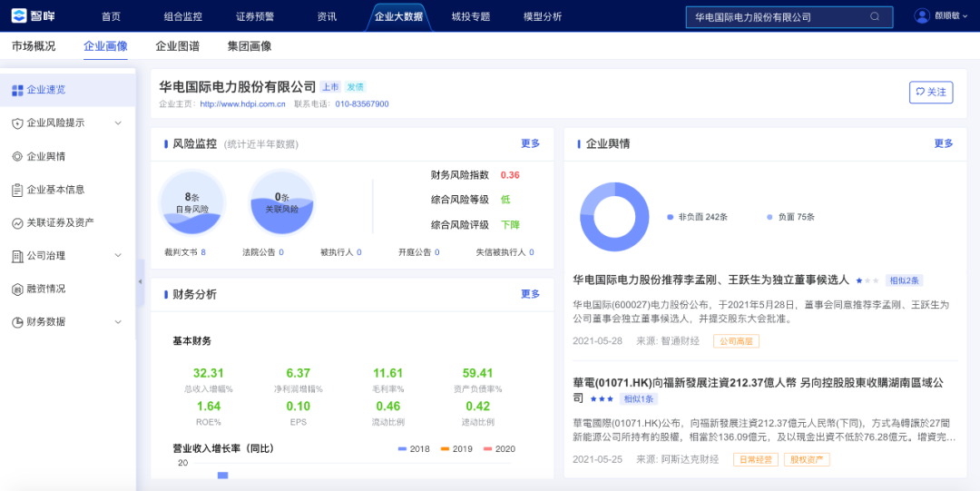The width and height of the screenshot is (980, 491).
Task: Open 资讯 navigation item
Action: tap(327, 17)
